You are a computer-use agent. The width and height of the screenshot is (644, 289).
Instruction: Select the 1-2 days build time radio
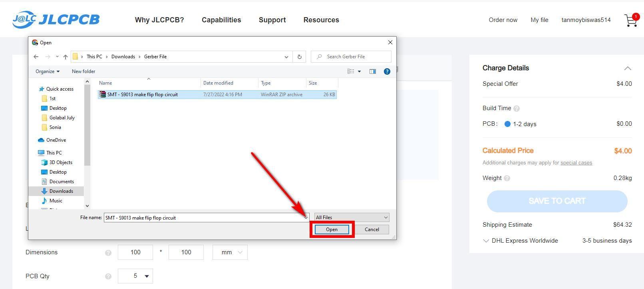point(507,124)
